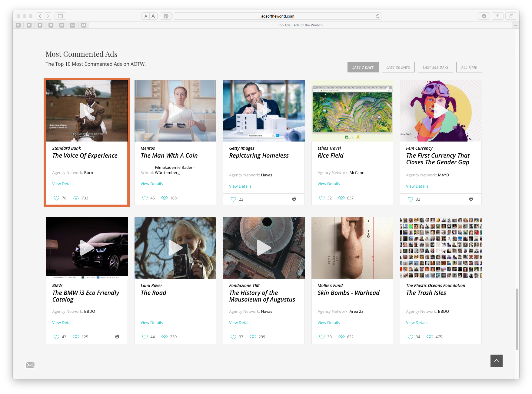This screenshot has width=532, height=394.
Task: Like the Repicturing Homeless ad
Action: [x=233, y=199]
